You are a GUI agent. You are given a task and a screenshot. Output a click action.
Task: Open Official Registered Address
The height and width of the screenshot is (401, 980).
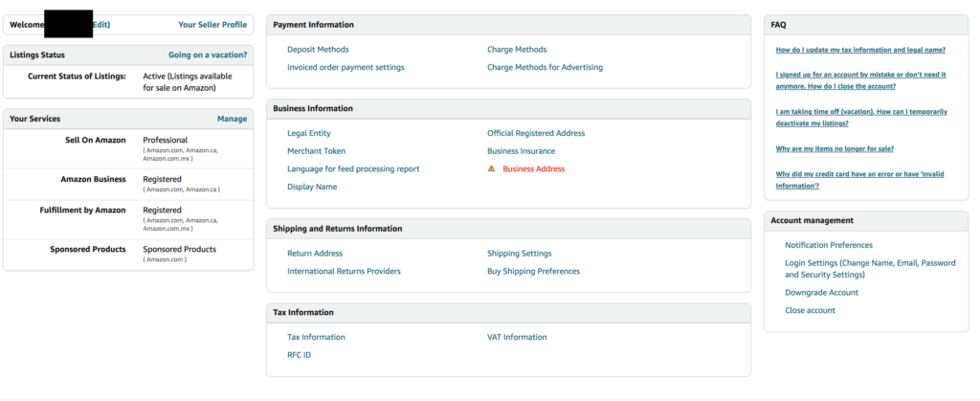tap(536, 133)
